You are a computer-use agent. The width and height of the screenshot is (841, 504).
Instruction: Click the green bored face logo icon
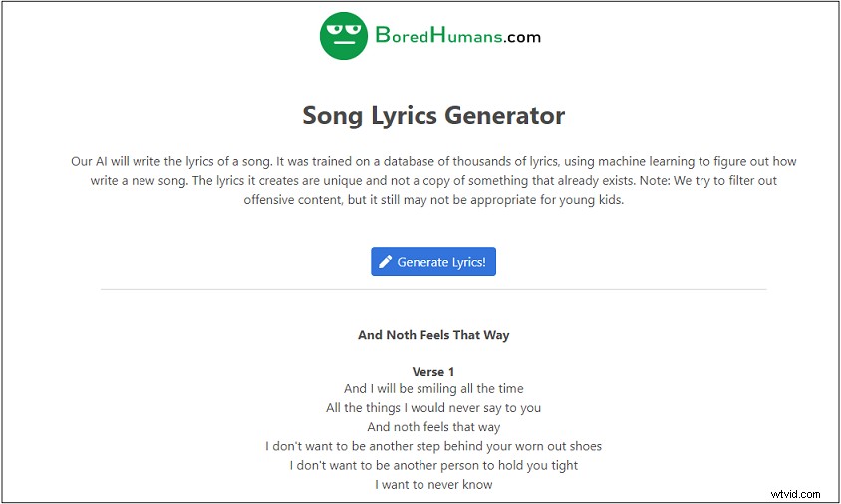[x=343, y=36]
